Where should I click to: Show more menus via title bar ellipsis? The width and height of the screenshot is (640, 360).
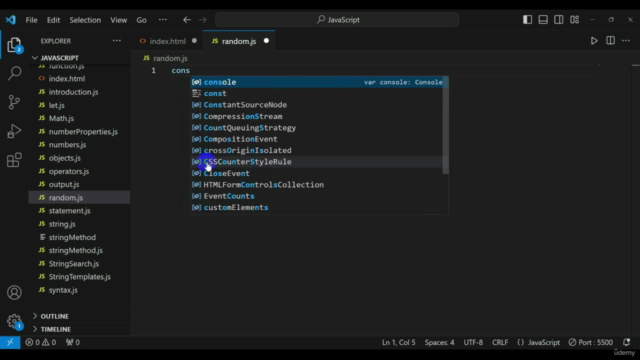point(162,20)
